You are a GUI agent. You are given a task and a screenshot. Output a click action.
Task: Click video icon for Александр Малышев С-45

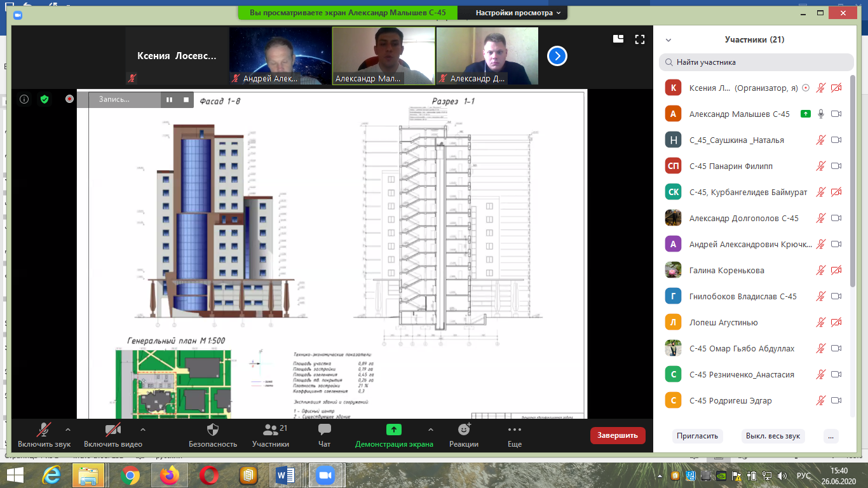coord(836,114)
